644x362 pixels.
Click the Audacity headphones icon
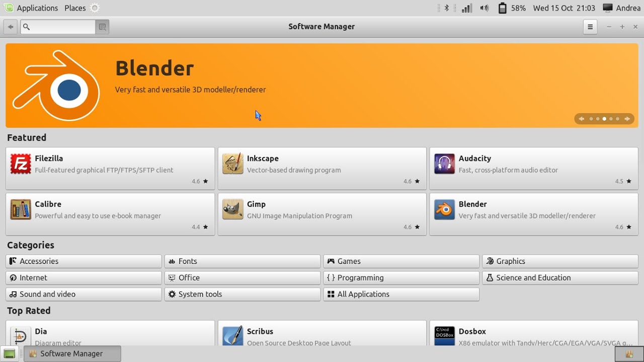point(444,164)
